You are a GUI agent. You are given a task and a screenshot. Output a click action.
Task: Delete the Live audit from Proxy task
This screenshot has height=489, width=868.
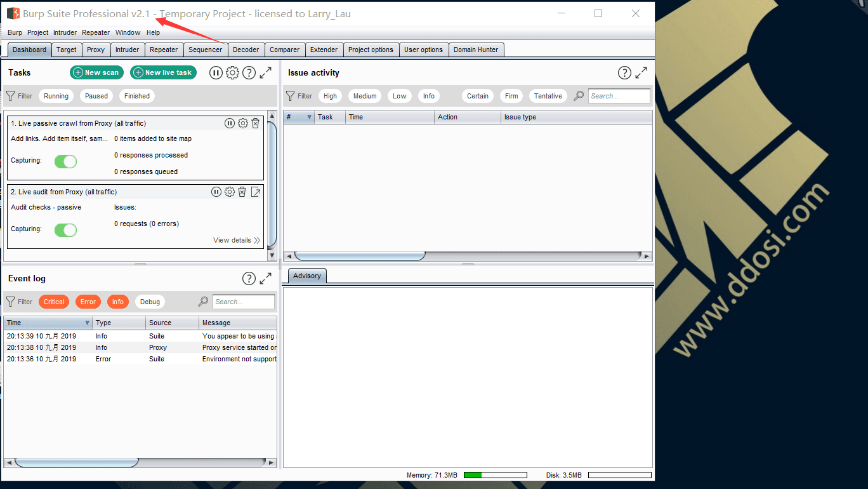pyautogui.click(x=242, y=192)
